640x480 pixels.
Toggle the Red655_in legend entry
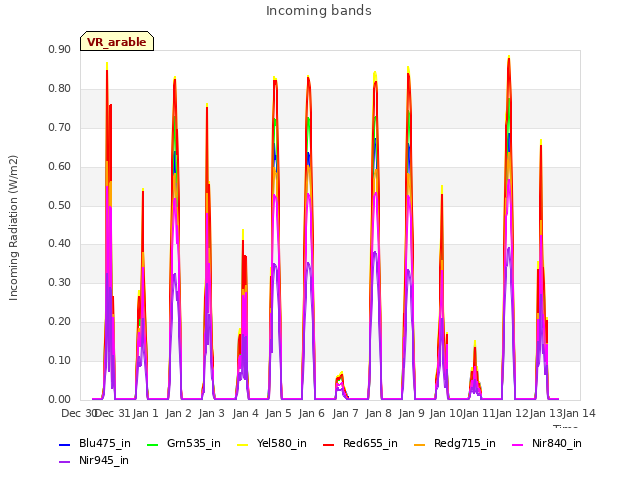point(360,444)
